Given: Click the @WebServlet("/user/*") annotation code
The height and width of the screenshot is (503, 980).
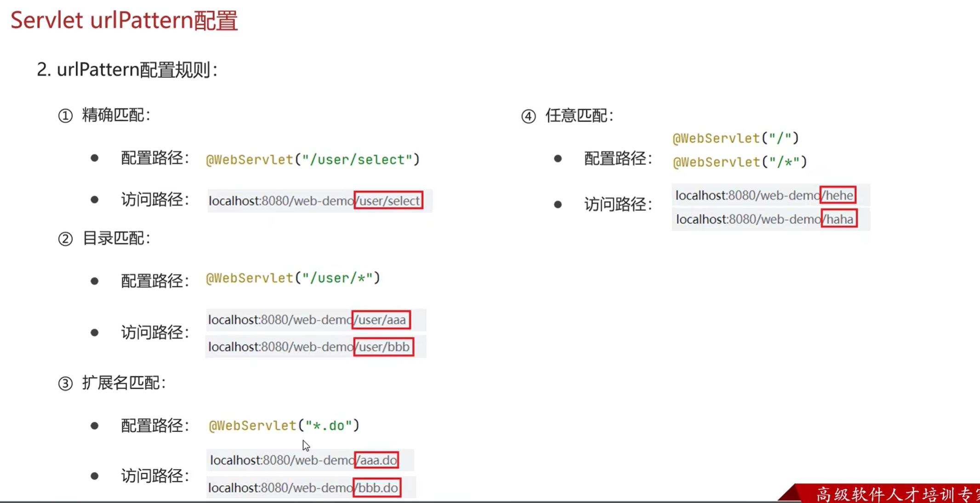Looking at the screenshot, I should pos(293,278).
